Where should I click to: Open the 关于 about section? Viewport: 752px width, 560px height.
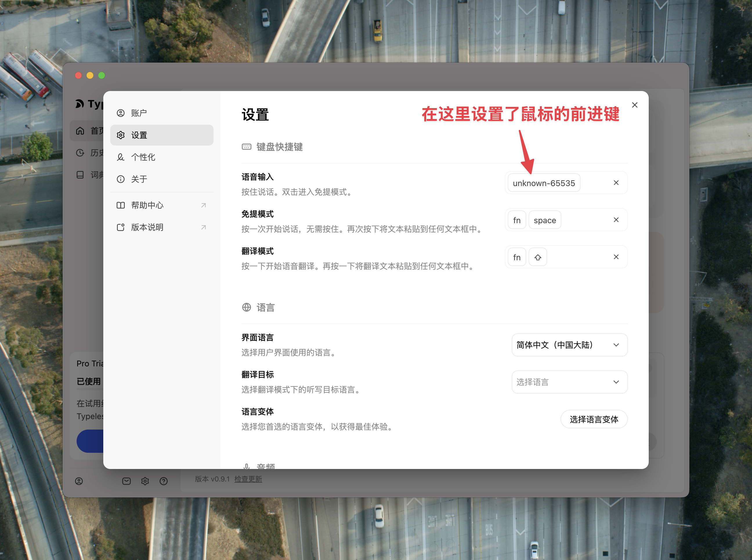[139, 179]
